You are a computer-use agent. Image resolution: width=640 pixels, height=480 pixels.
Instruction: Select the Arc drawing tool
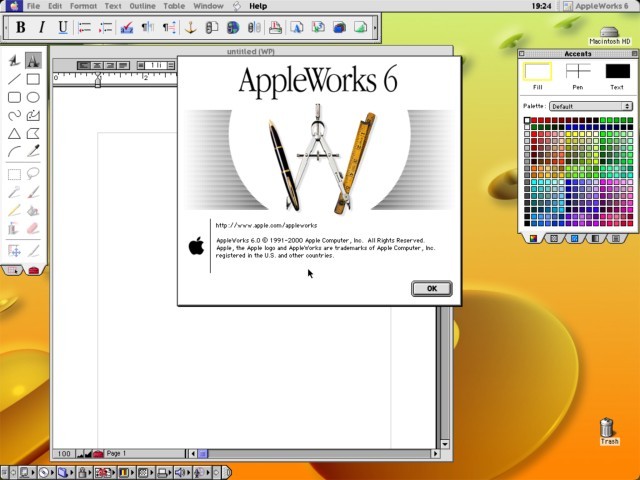[14, 151]
